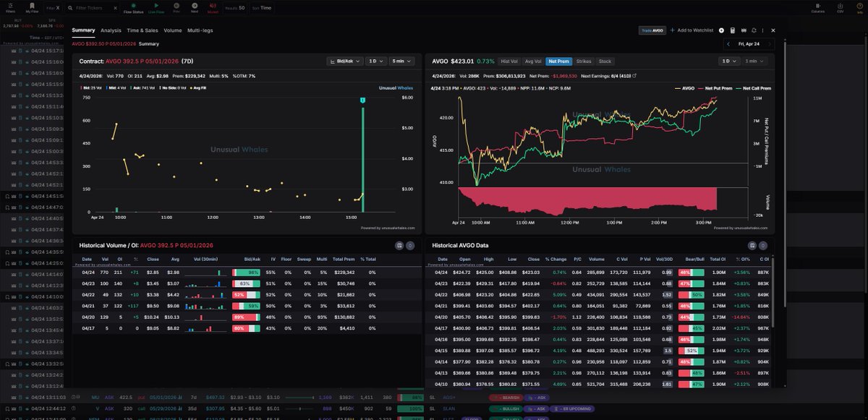Screen dimensions: 868x420
Task: Click the BULLISH tag on V row
Action: (505, 409)
